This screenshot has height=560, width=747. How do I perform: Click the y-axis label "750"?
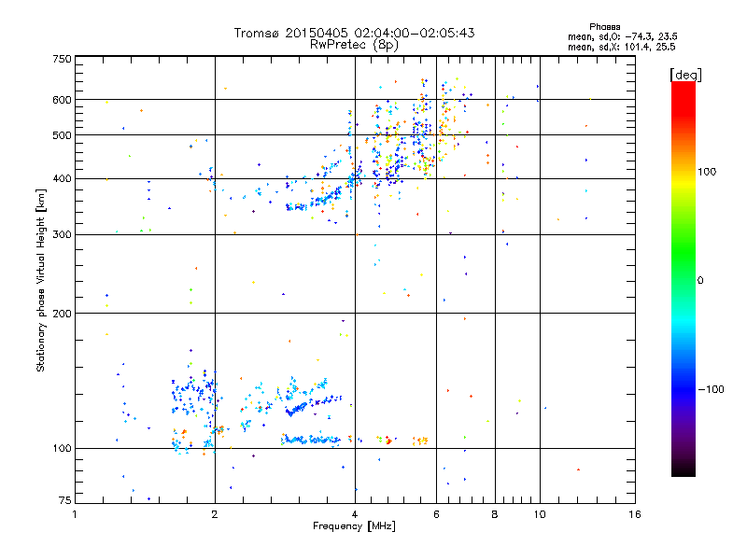[x=62, y=59]
